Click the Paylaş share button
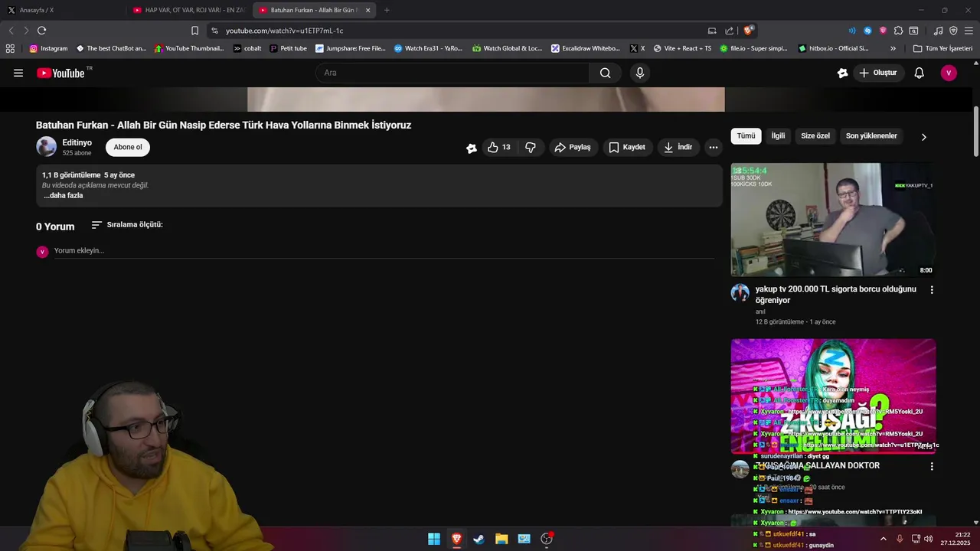 coord(573,147)
